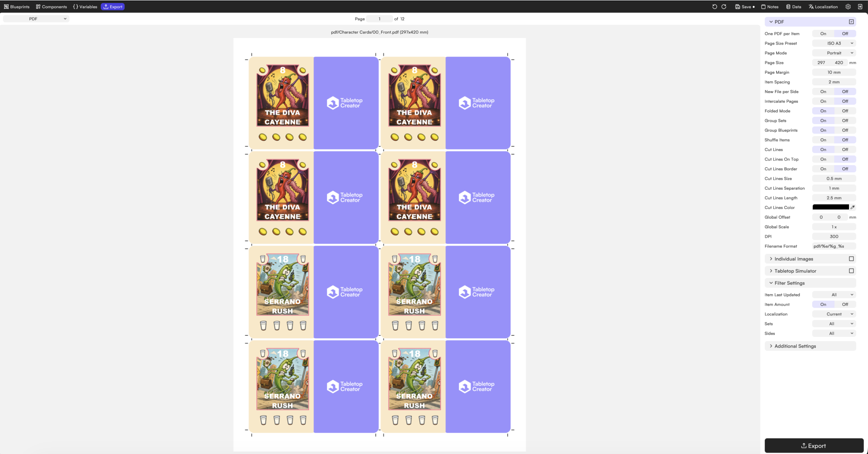Viewport: 868px width, 454px height.
Task: Open the Notes panel
Action: point(770,6)
